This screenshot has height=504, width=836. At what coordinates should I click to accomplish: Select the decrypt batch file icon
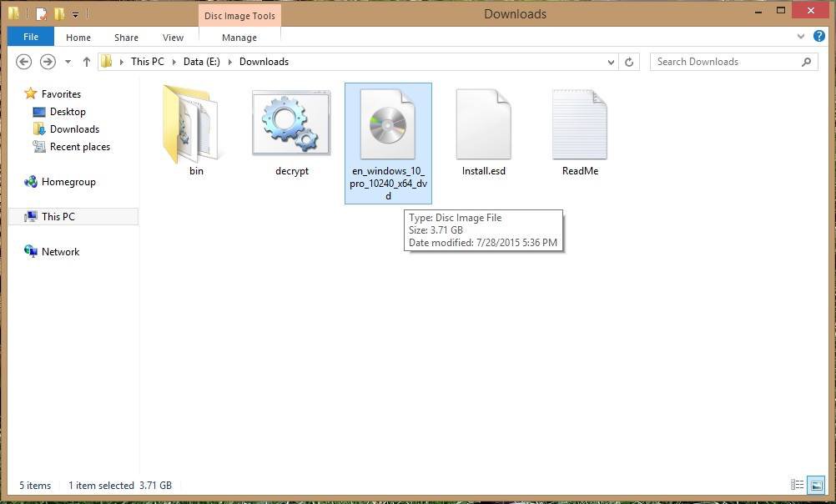291,123
